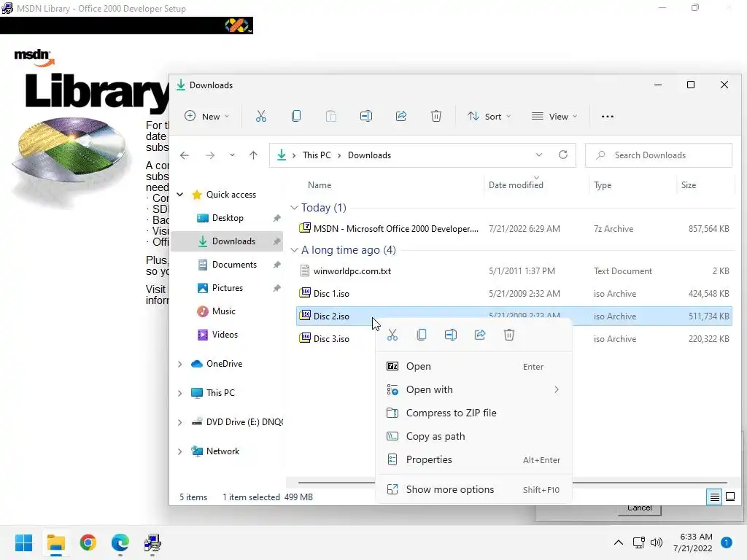Screen dimensions: 747x560
Task: Click the Delete trash icon in Explorer toolbar
Action: [x=436, y=116]
